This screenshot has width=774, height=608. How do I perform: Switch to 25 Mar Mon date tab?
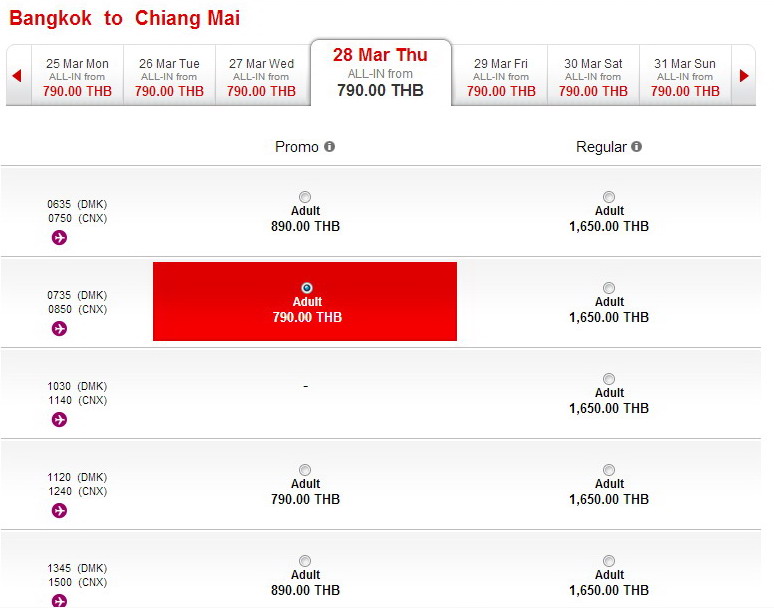(77, 76)
